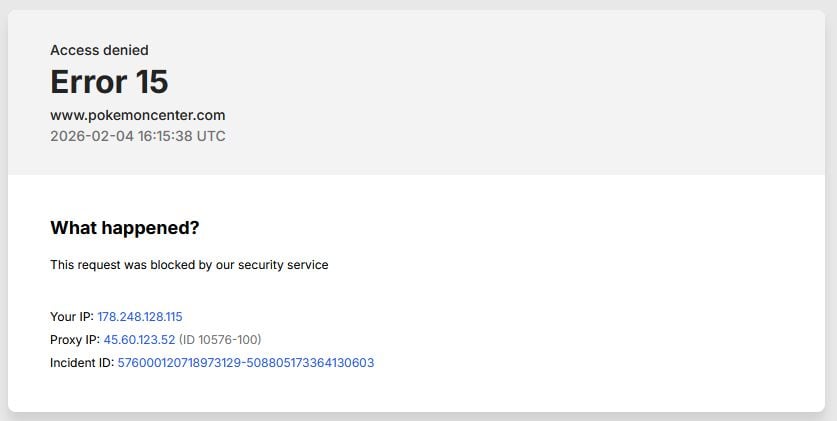This screenshot has width=837, height=421.
Task: Click the Incident ID: label
Action: [x=81, y=363]
